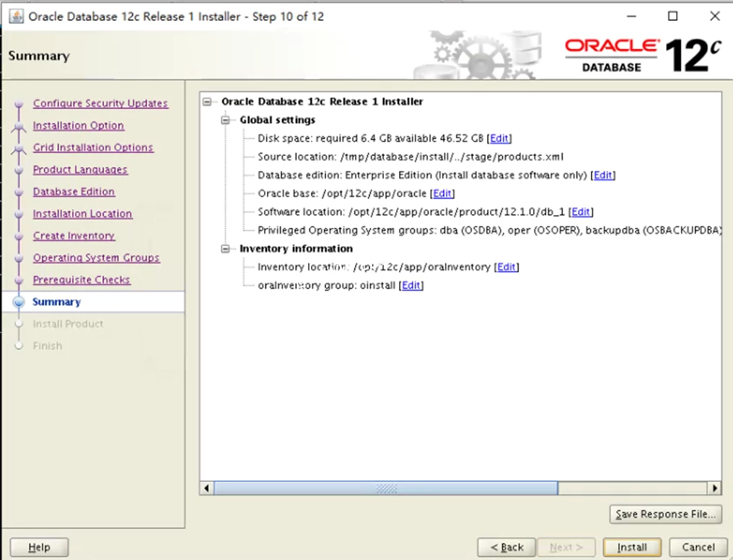Click the Installation Location step bullet
Screen dimensions: 733x560
pos(19,214)
